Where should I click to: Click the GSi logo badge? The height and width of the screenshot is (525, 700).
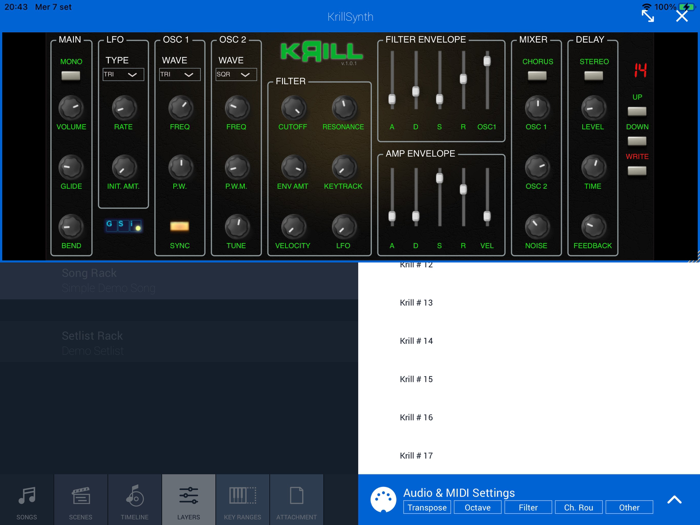pyautogui.click(x=124, y=225)
